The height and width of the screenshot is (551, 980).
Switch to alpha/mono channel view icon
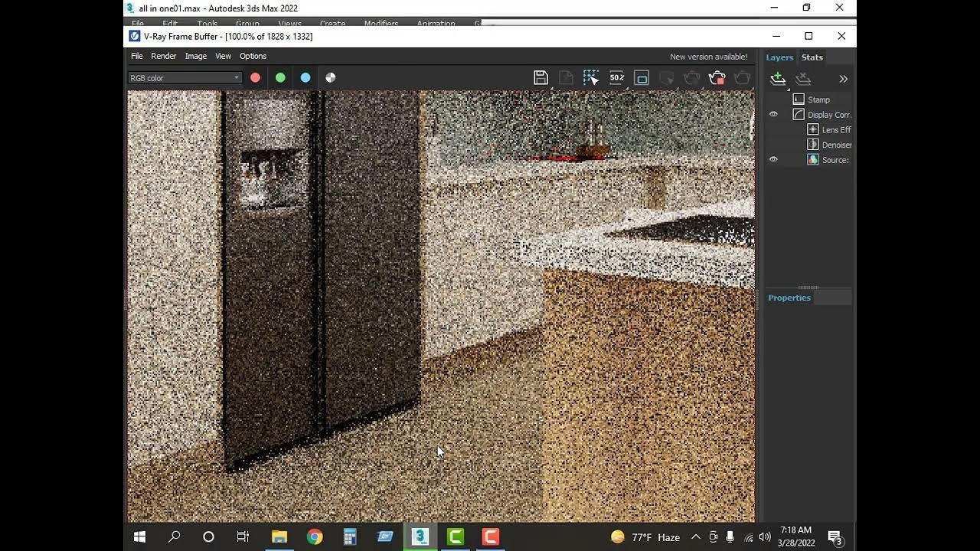pyautogui.click(x=330, y=77)
